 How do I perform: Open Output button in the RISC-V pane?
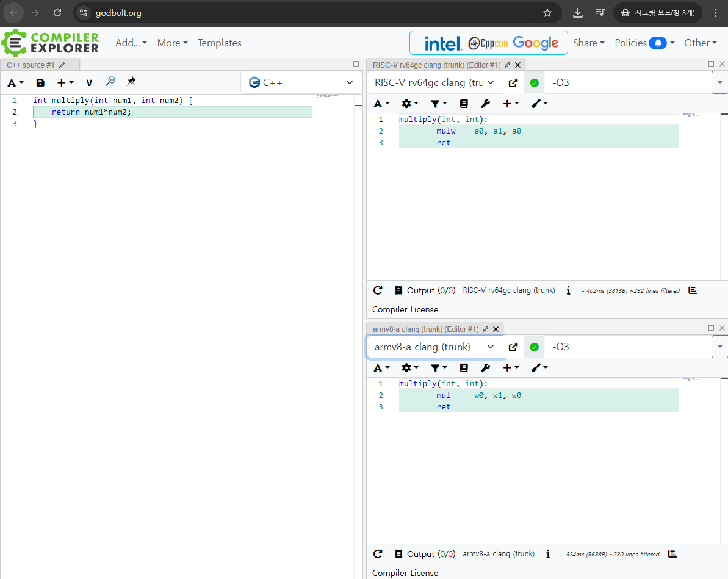coord(415,290)
